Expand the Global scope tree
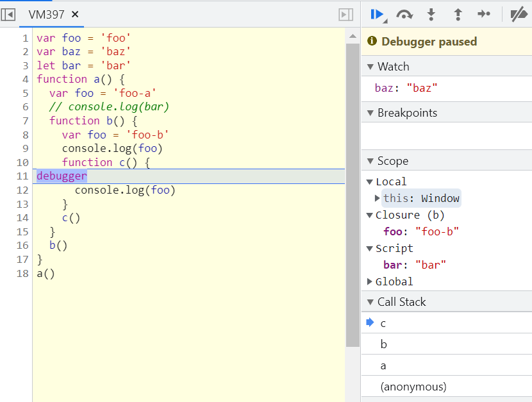This screenshot has height=402, width=532. [x=370, y=281]
